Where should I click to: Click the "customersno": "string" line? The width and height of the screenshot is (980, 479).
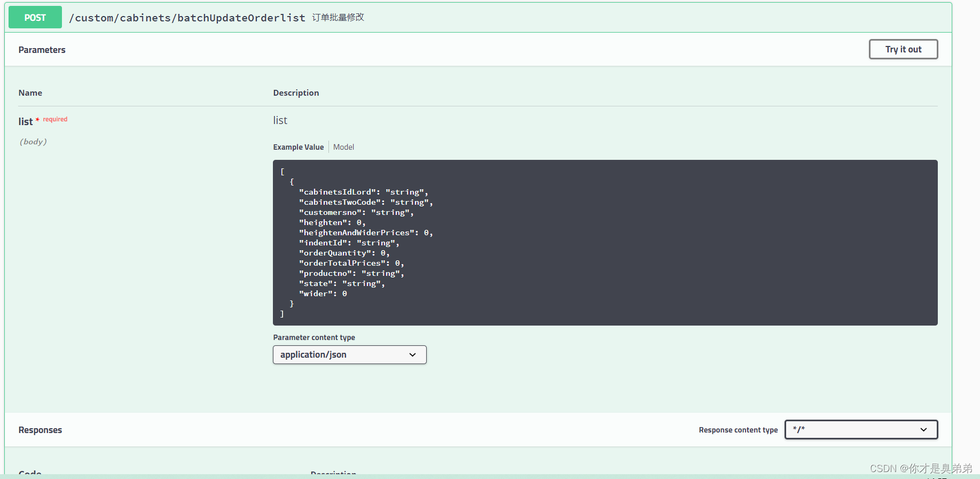[356, 212]
